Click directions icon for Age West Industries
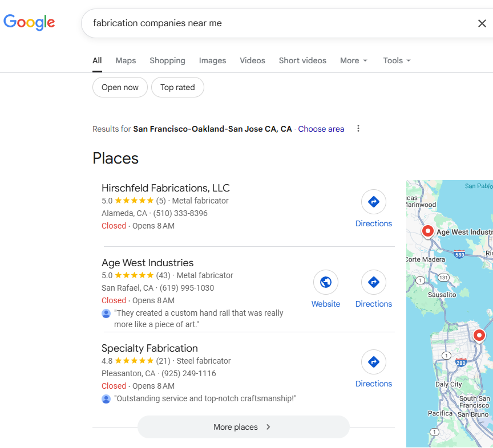Viewport: 493px width, 448px height. pyautogui.click(x=373, y=282)
